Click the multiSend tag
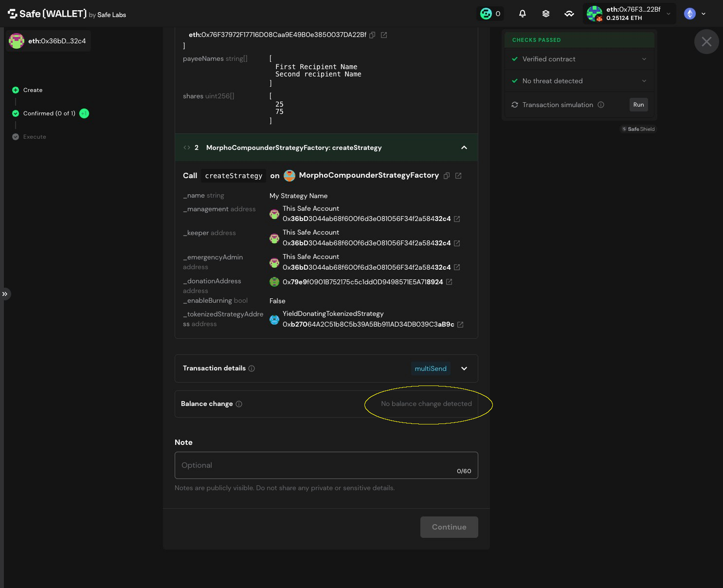Viewport: 723px width, 588px height. click(x=431, y=368)
